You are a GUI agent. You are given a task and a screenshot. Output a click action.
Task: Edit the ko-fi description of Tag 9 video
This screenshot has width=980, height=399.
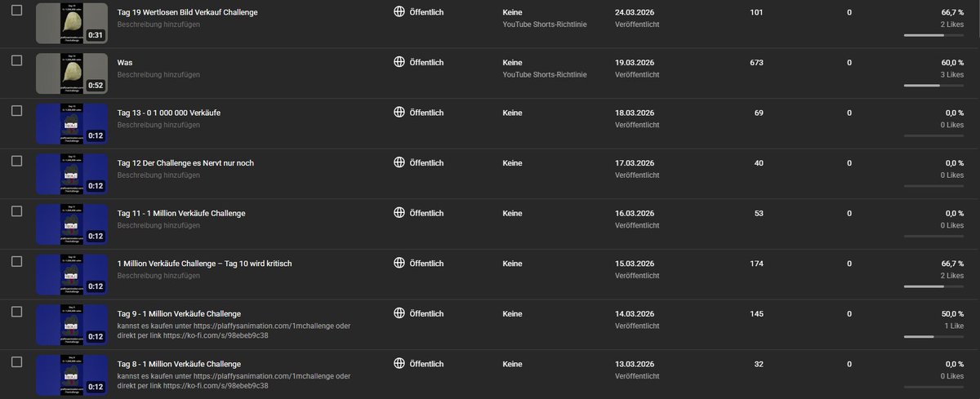point(234,330)
